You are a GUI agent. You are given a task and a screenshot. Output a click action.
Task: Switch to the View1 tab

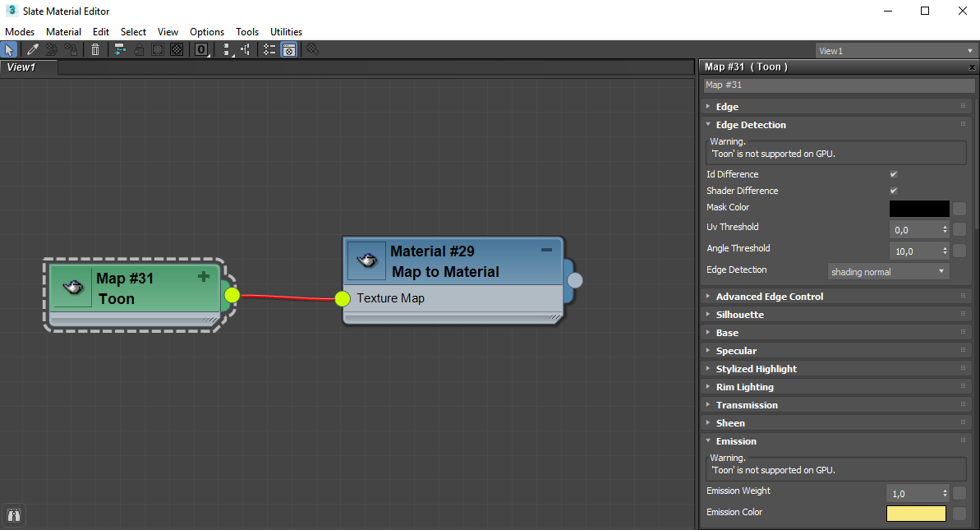[x=29, y=67]
